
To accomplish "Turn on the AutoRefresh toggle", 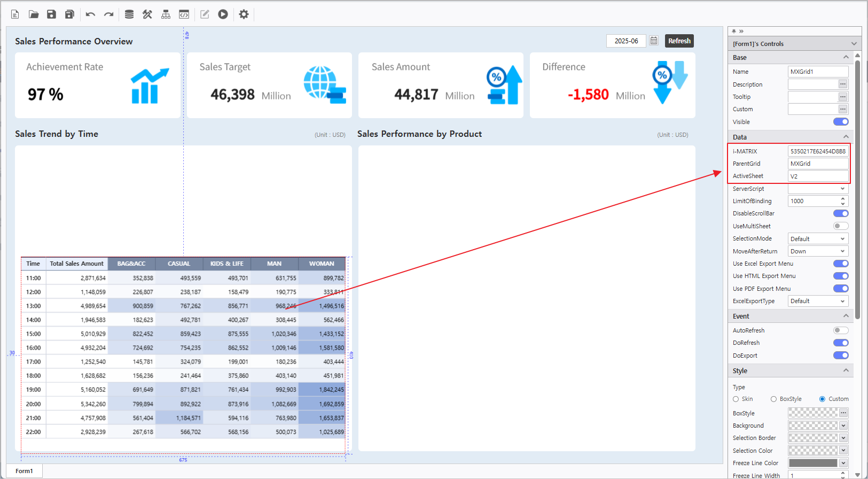I will (841, 330).
